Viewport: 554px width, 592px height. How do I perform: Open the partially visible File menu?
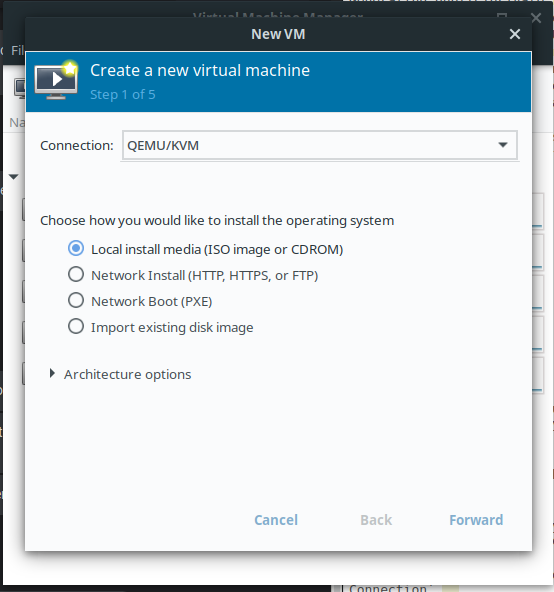[x=18, y=50]
